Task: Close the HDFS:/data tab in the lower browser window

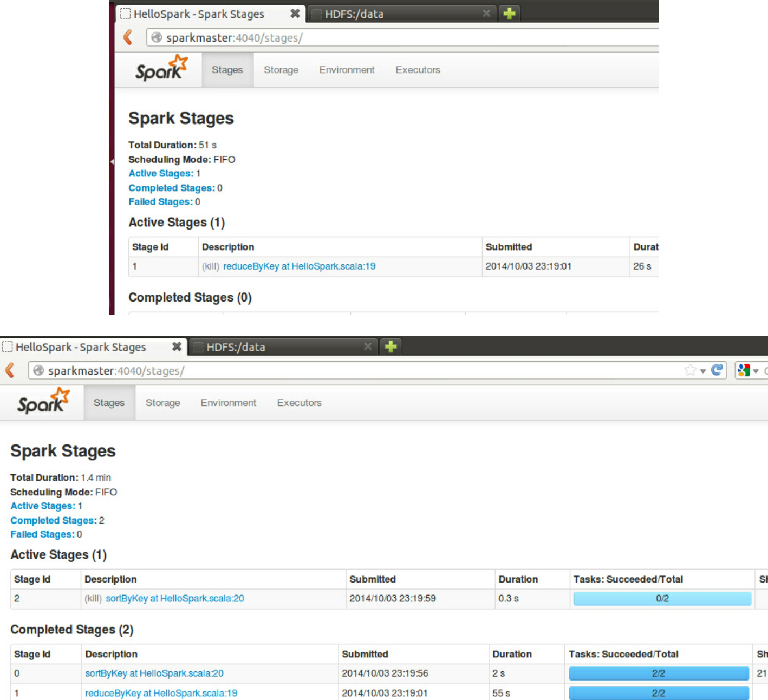Action: 368,346
